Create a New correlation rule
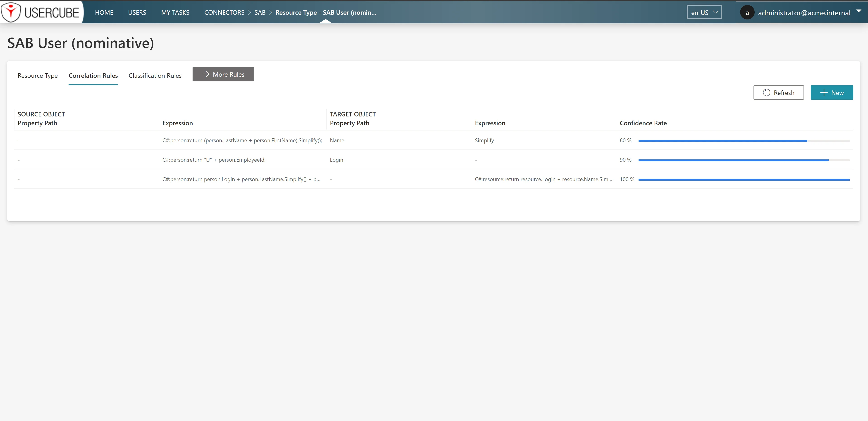 pos(832,93)
